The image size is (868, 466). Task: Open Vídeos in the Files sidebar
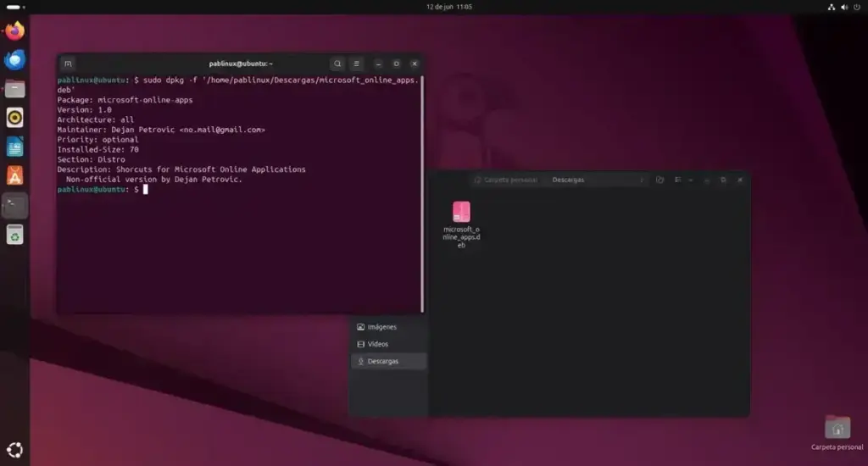click(x=388, y=344)
